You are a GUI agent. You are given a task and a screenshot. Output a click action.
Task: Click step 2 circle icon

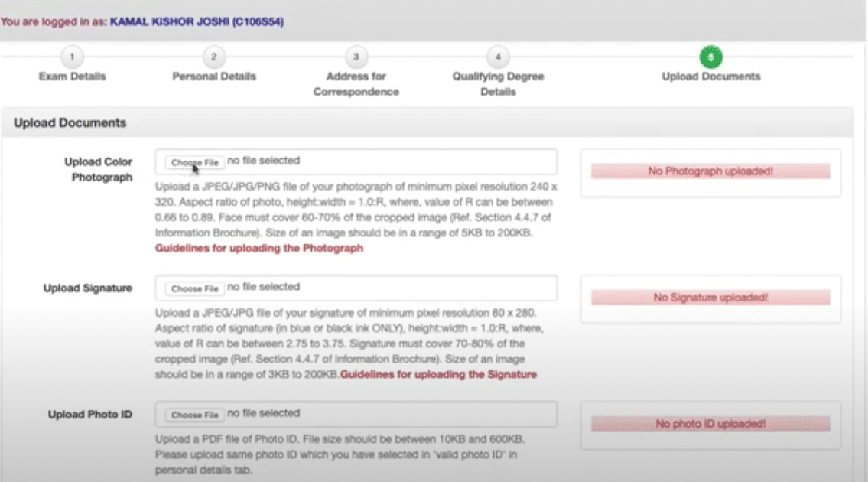point(214,57)
